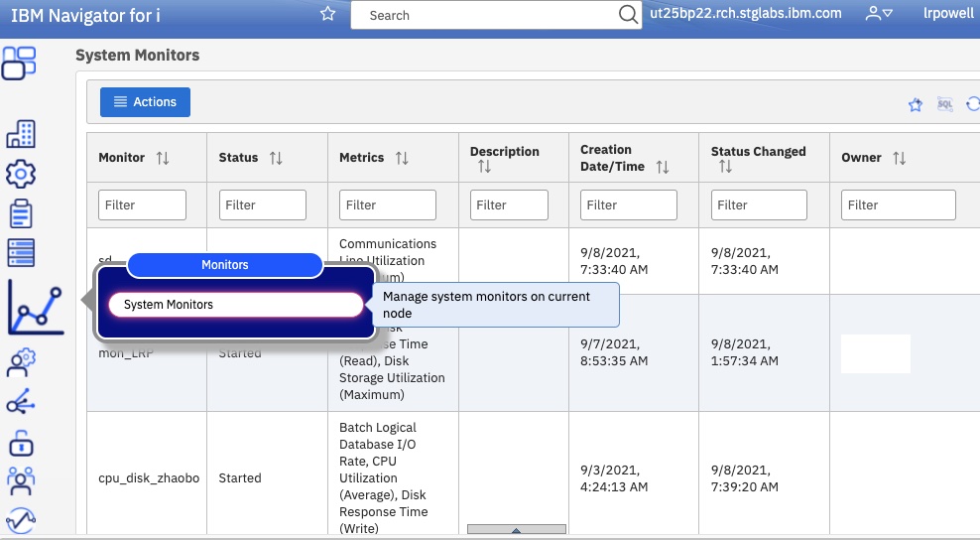Click the ut25bp22 hostname text

coord(746,13)
